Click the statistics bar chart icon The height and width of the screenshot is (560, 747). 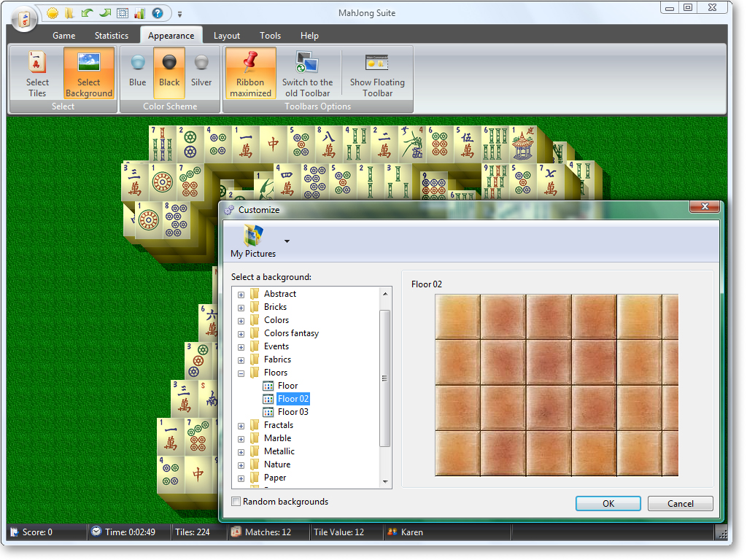tap(139, 13)
